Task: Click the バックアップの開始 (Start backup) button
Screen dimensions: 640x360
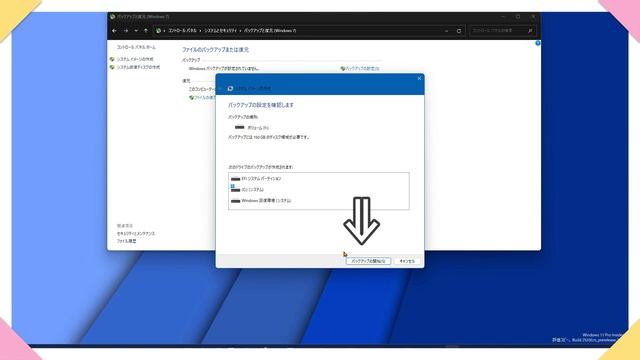Action: (x=368, y=261)
